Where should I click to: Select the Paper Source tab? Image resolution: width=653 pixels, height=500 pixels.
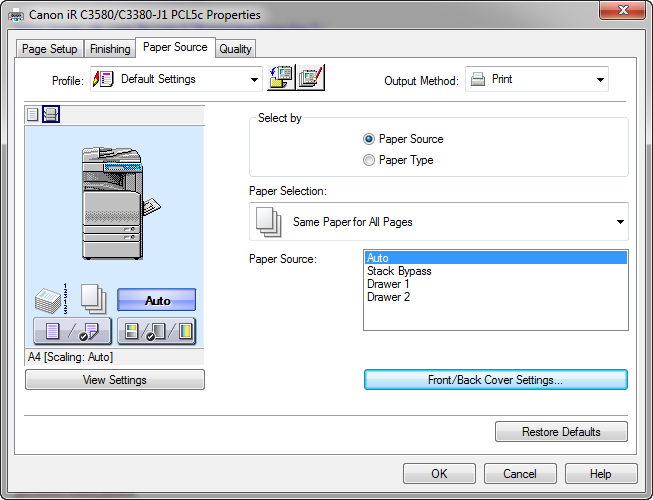pos(175,47)
